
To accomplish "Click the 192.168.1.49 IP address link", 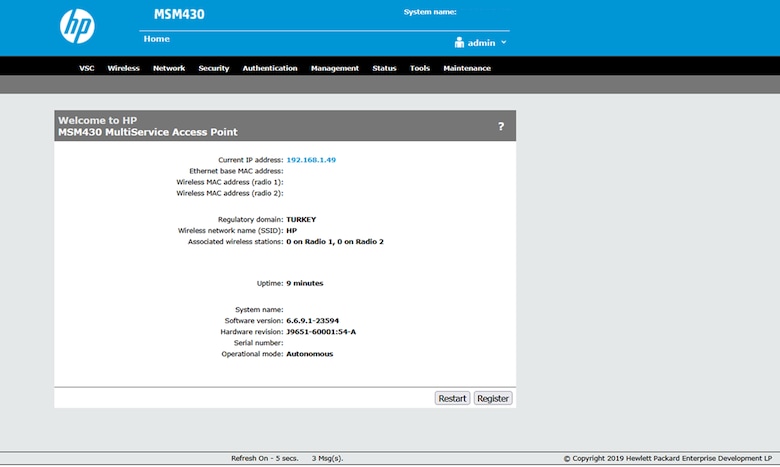I will [x=311, y=160].
